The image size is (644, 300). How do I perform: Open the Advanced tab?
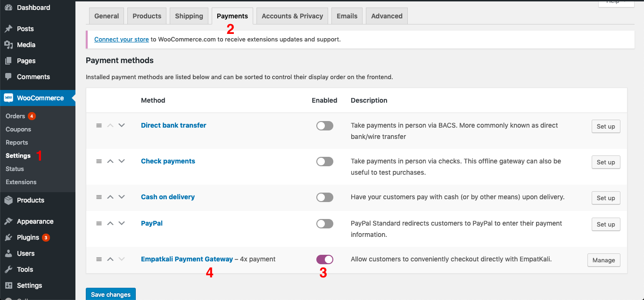(x=387, y=16)
